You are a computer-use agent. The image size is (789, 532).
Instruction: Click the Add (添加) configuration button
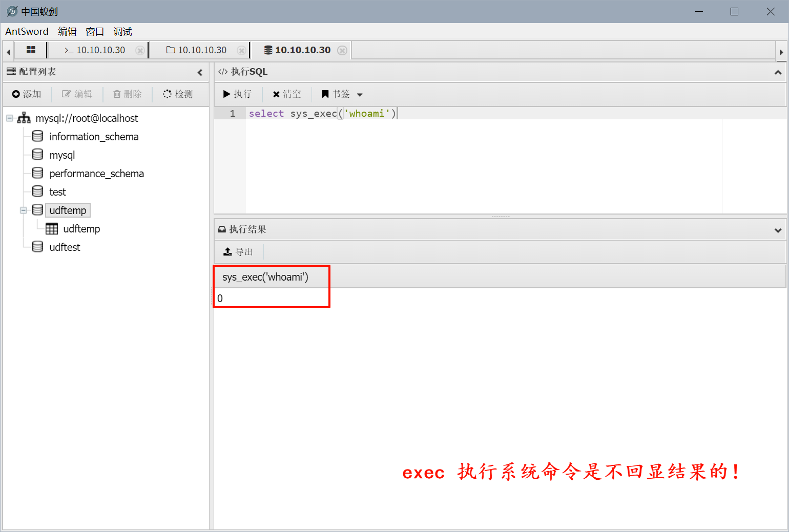coord(27,94)
